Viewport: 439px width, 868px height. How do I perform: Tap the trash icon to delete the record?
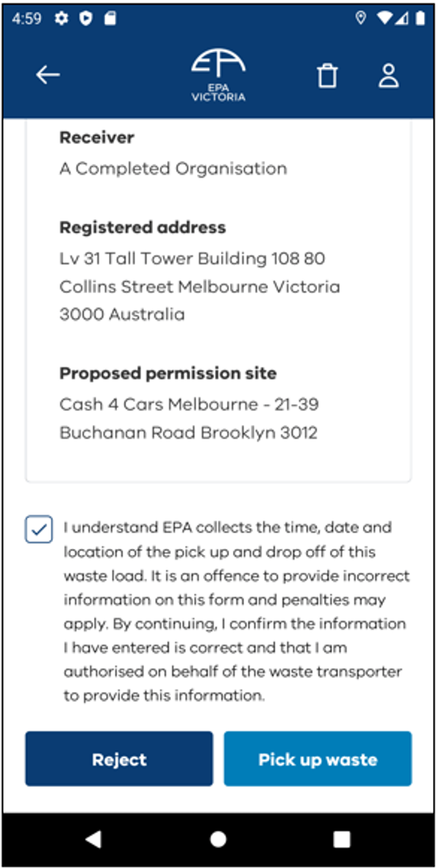[x=327, y=74]
